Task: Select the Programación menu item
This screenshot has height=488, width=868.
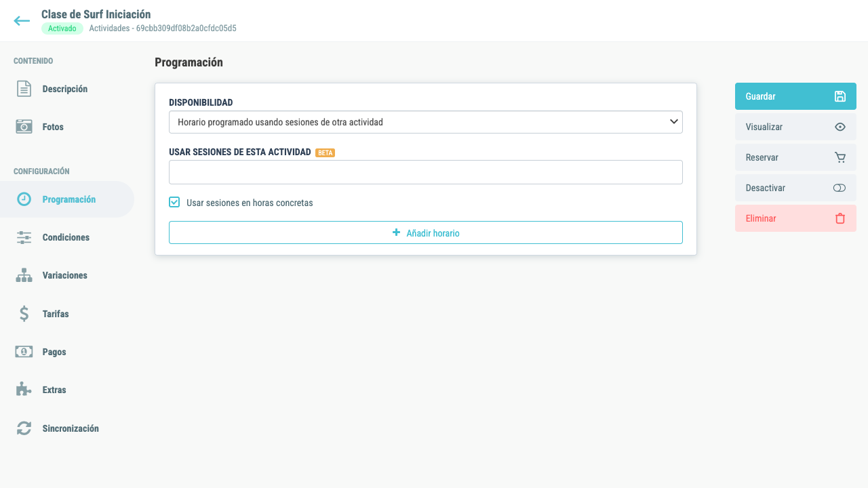Action: point(67,199)
